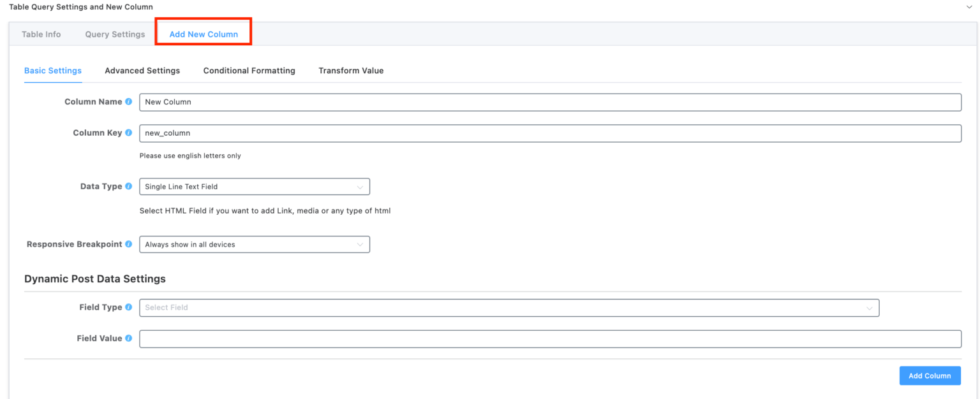Image resolution: width=980 pixels, height=399 pixels.
Task: Open the Data Type dropdown
Action: pyautogui.click(x=254, y=187)
